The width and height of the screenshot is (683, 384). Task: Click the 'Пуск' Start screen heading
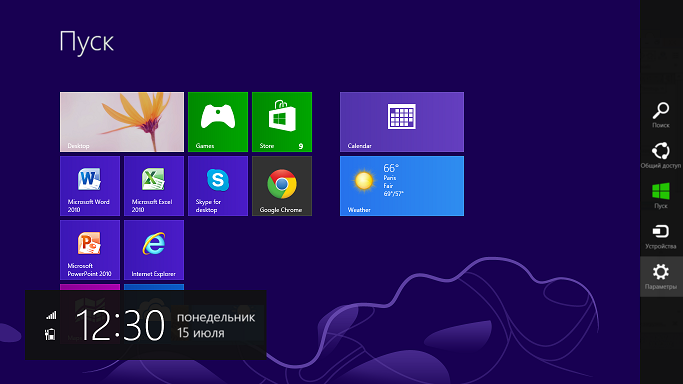pos(86,42)
